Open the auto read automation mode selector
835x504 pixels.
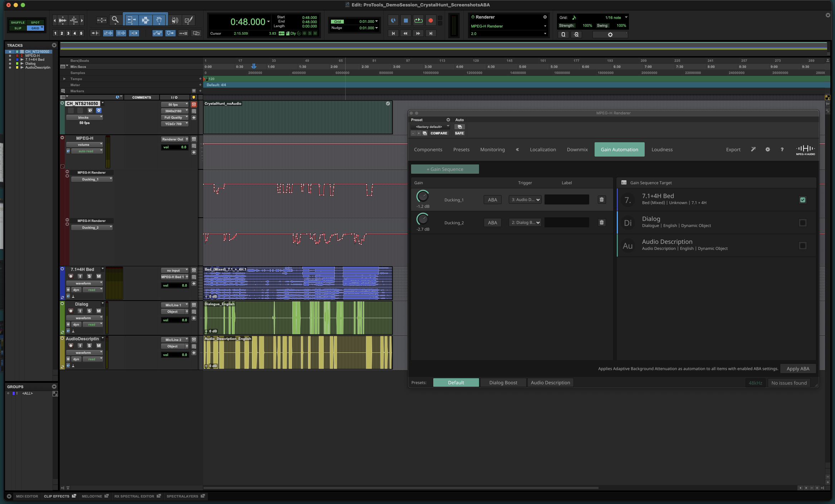87,151
